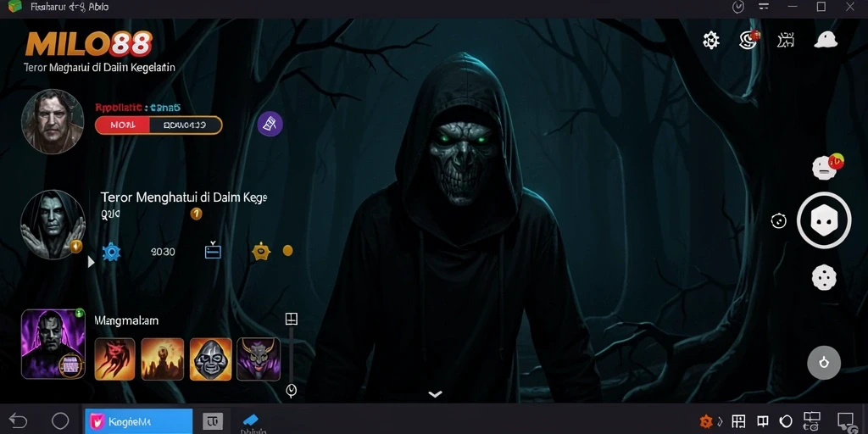Tap the large white hexagon face button
This screenshot has width=868, height=434.
coord(824,220)
